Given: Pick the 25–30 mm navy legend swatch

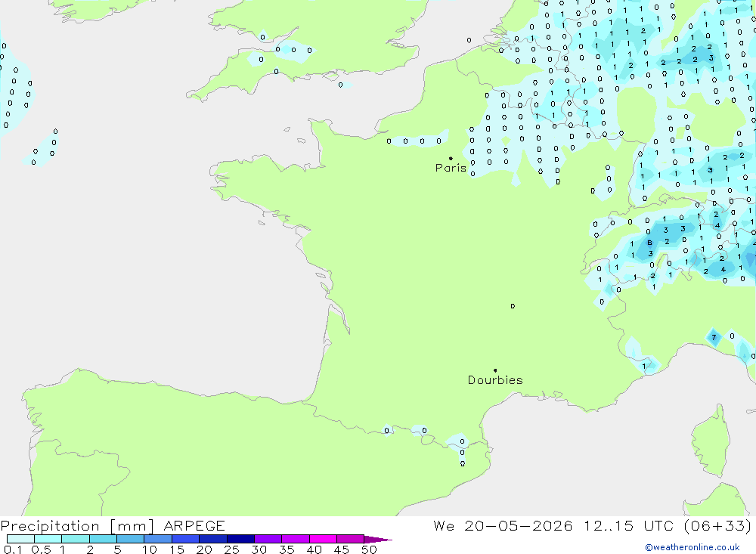Looking at the screenshot, I should 240,539.
